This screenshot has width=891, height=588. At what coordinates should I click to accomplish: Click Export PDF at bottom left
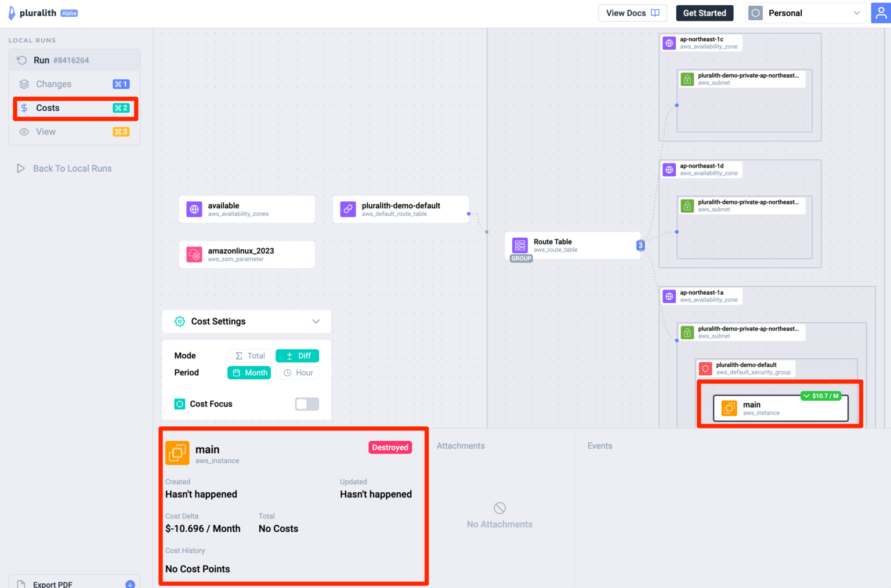click(x=52, y=583)
